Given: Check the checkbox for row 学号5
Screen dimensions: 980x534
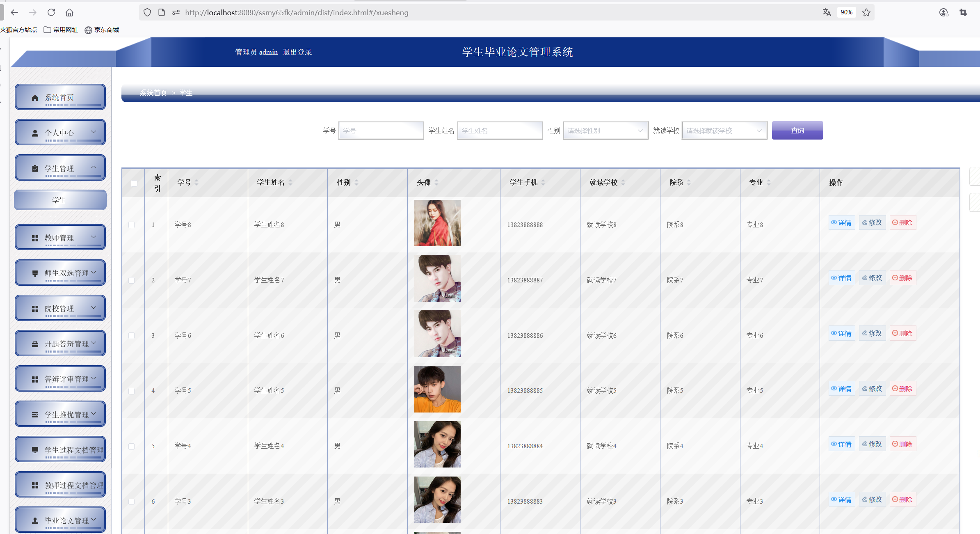Looking at the screenshot, I should coord(132,391).
